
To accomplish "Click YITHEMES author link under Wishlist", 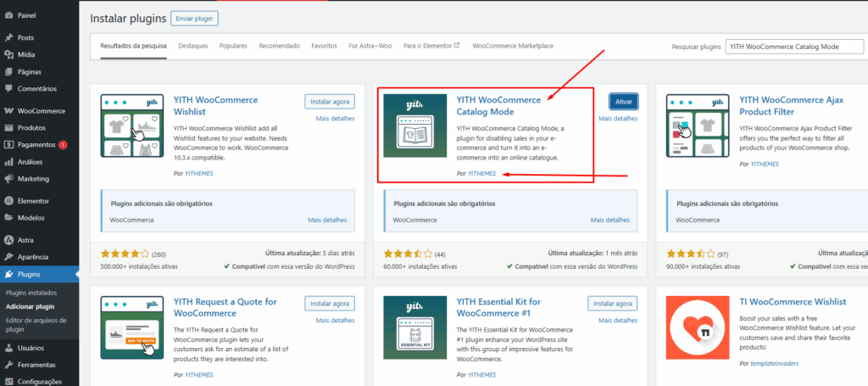I will [199, 173].
